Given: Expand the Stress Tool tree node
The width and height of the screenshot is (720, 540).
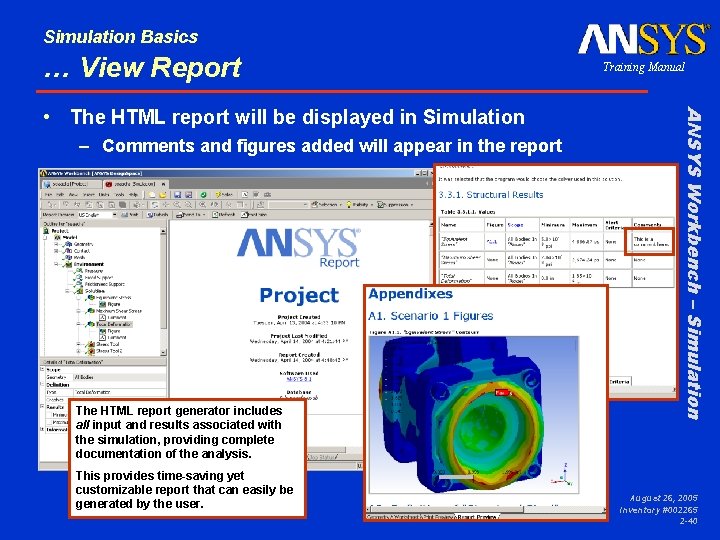Looking at the screenshot, I should point(79,344).
